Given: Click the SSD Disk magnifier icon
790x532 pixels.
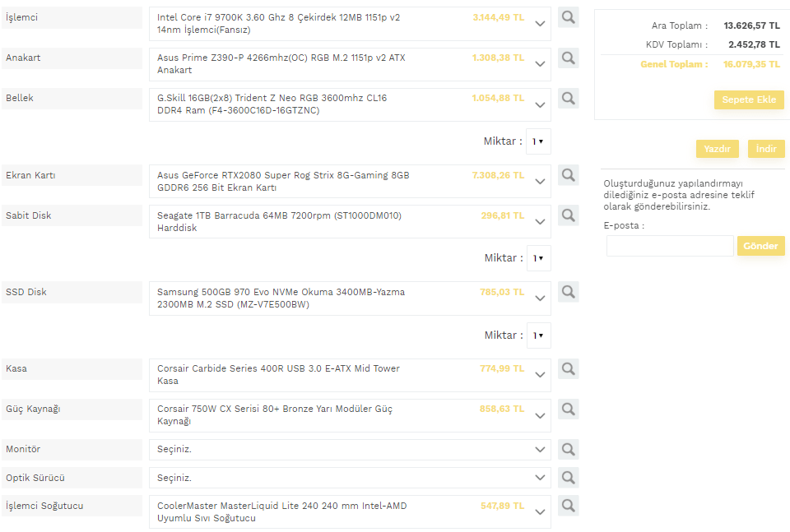Looking at the screenshot, I should point(568,291).
